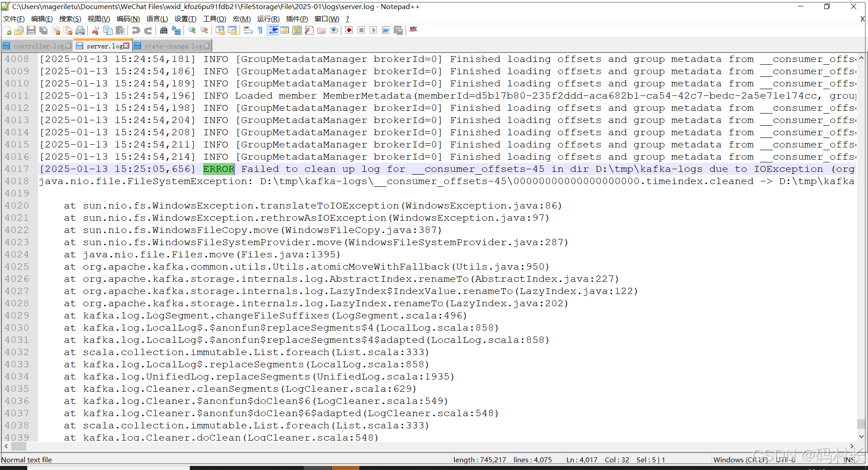
Task: Click the Run Macro Multiple Times icon
Action: point(386,30)
